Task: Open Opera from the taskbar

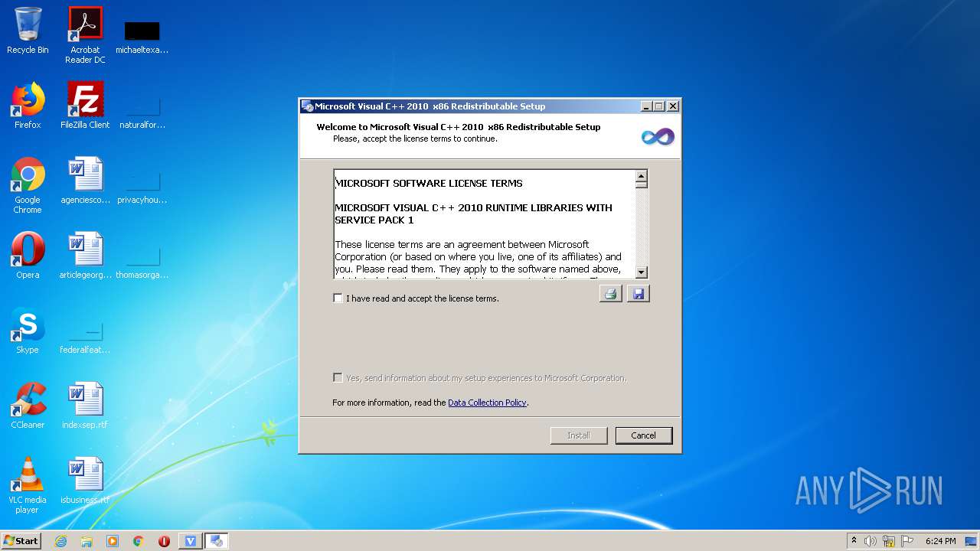Action: [x=164, y=541]
